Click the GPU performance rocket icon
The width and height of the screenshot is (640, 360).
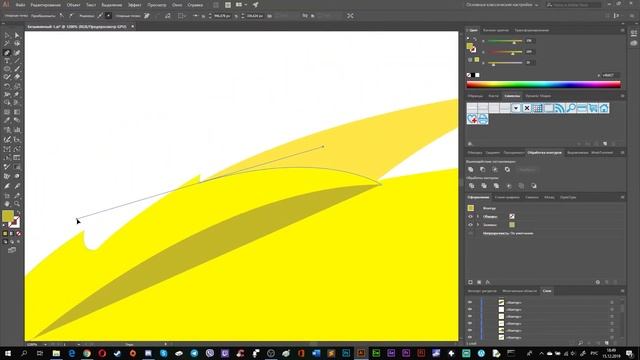click(x=255, y=5)
